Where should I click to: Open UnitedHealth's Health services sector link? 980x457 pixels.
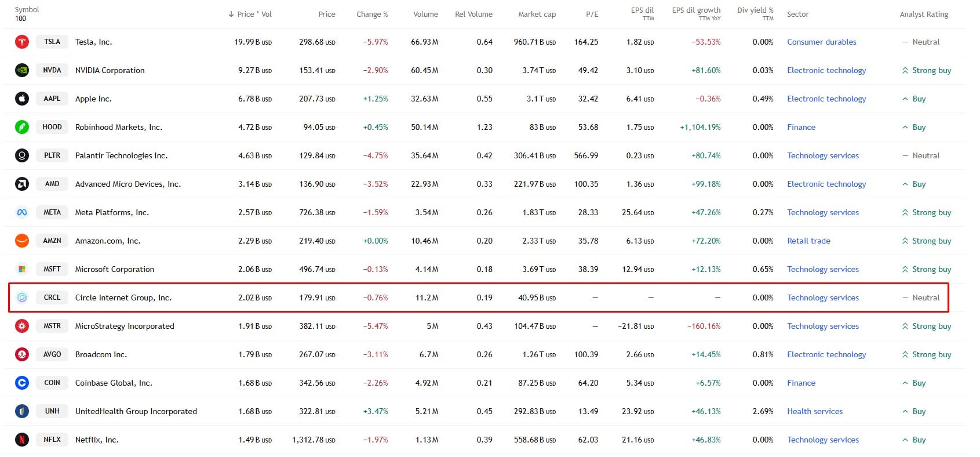(815, 411)
